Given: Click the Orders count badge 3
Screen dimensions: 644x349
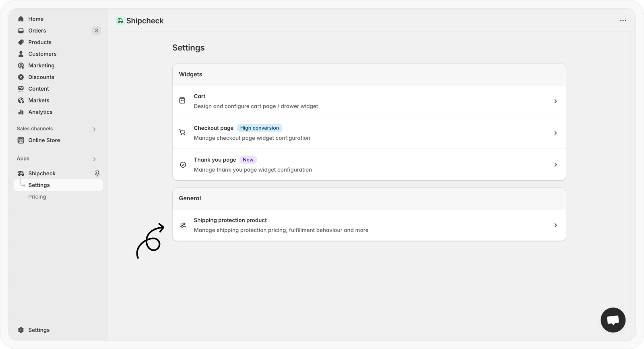Looking at the screenshot, I should 96,31.
